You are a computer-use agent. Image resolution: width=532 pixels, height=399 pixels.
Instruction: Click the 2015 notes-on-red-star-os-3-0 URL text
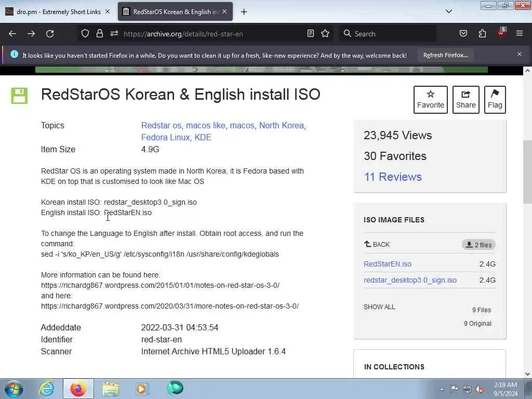click(x=160, y=285)
